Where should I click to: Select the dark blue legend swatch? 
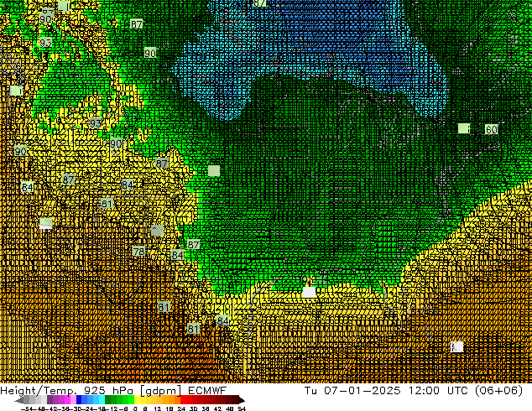(x=79, y=399)
